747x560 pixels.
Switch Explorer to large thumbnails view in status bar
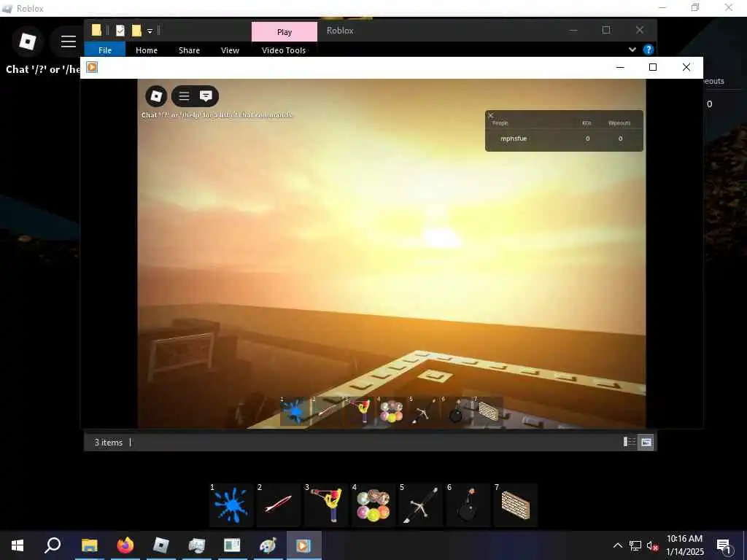click(x=646, y=442)
